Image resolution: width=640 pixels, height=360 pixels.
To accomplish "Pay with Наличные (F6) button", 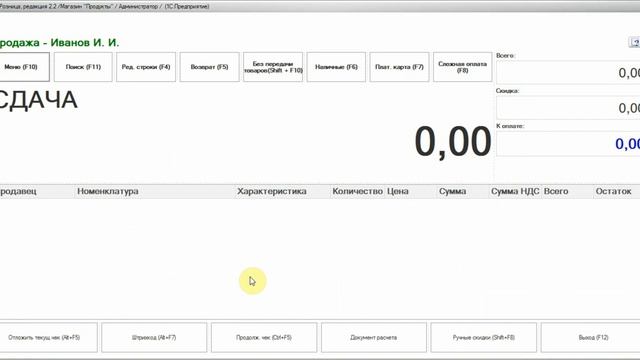I will [x=336, y=67].
